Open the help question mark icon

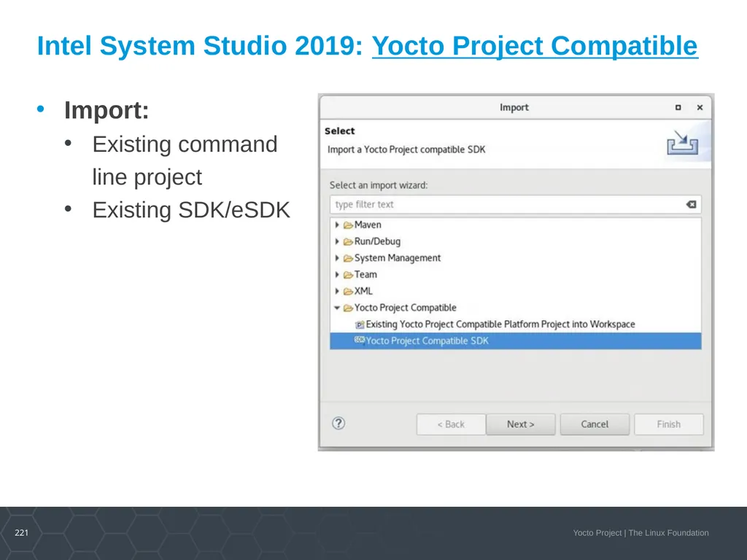338,424
